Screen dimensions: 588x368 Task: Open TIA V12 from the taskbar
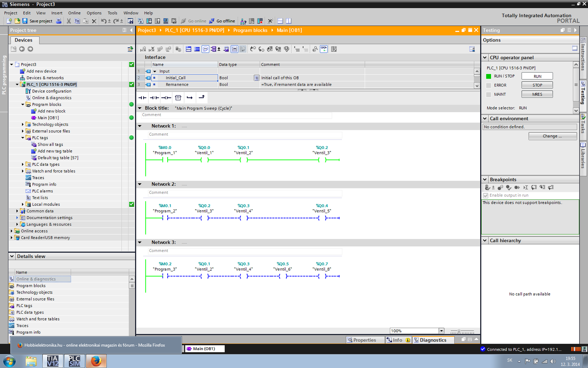(53, 361)
